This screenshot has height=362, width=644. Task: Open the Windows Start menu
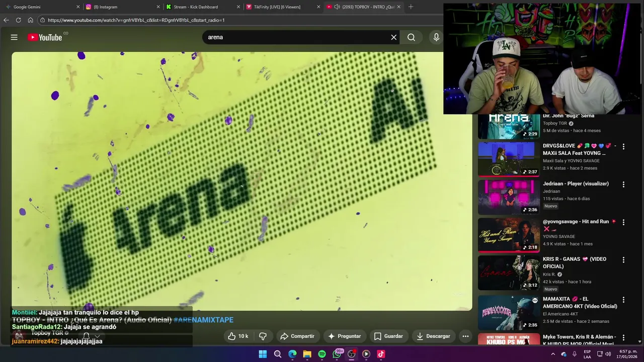click(263, 354)
